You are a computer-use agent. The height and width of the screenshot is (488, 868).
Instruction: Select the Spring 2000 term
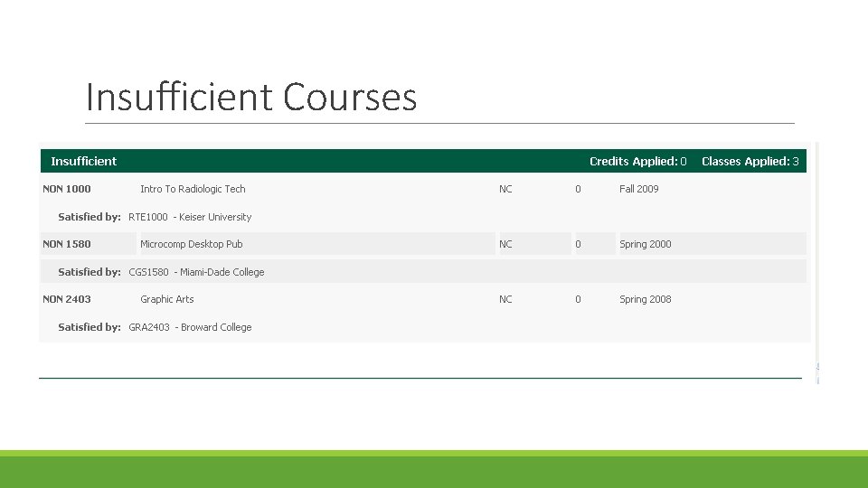[645, 244]
